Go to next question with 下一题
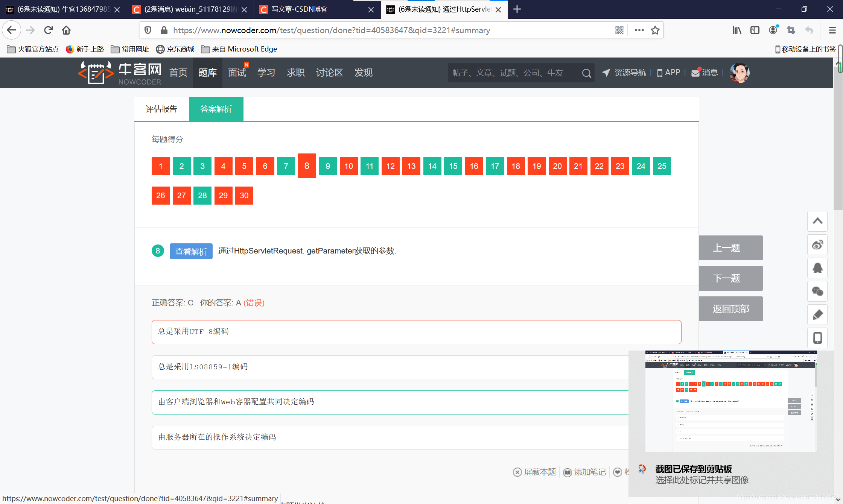843x504 pixels. coord(731,278)
